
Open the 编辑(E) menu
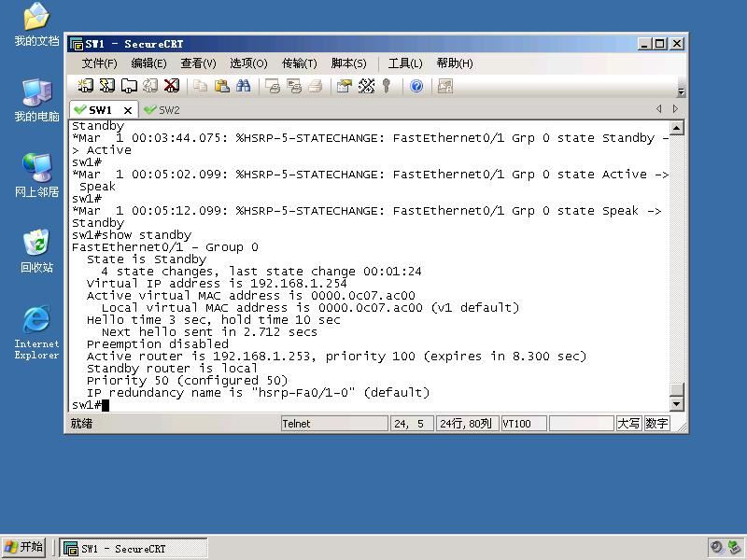coord(148,63)
